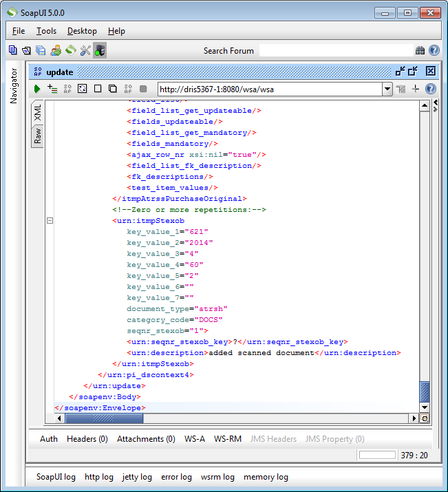Show the jetty log
This screenshot has width=448, height=492.
137,477
